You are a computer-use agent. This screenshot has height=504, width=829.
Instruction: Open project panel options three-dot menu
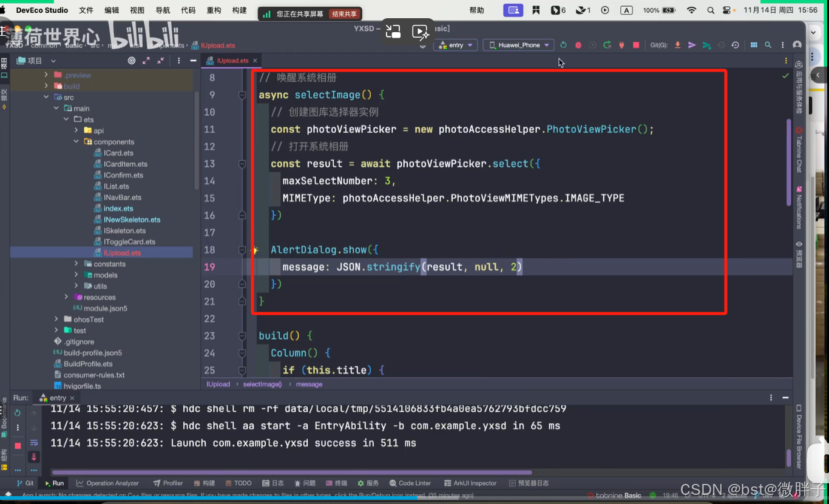click(178, 61)
